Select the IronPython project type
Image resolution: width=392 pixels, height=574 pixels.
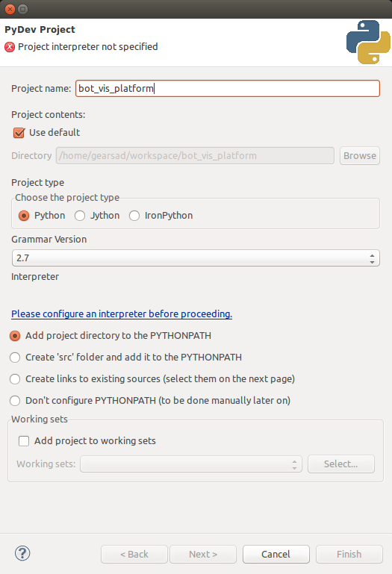click(x=134, y=216)
